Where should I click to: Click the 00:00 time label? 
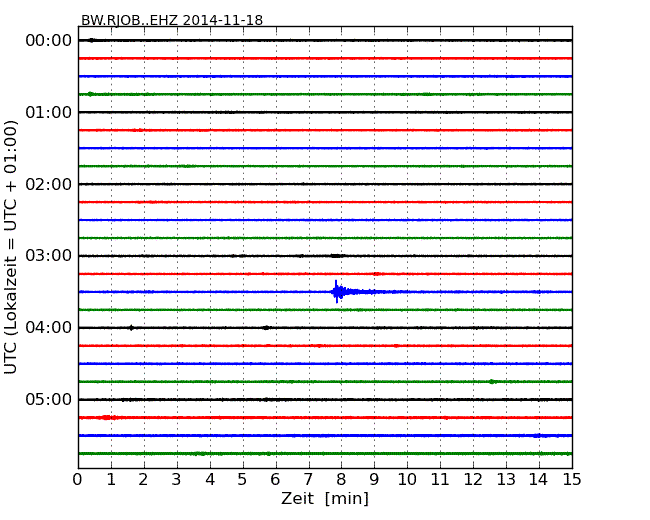pyautogui.click(x=49, y=41)
